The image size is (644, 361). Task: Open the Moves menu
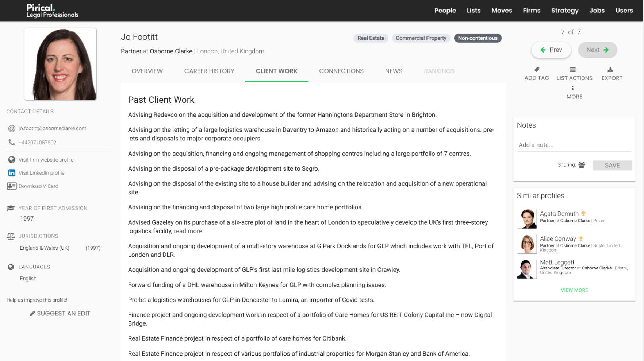pos(502,11)
